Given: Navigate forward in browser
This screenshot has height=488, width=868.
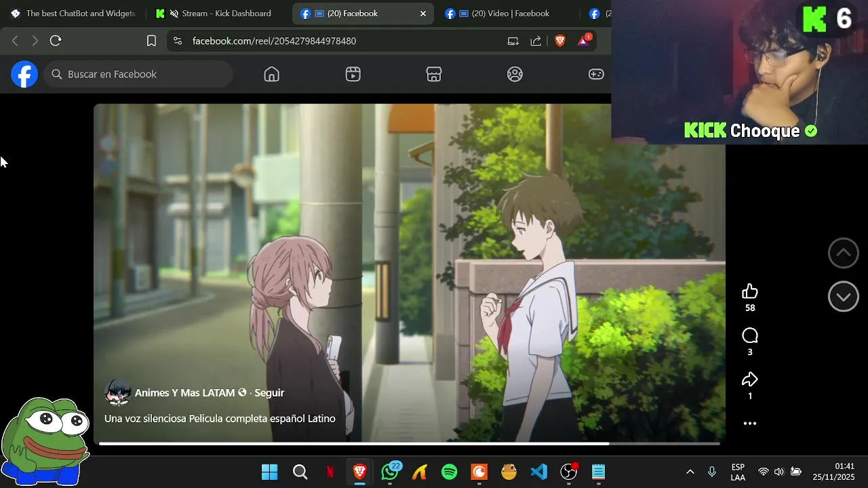Looking at the screenshot, I should pyautogui.click(x=35, y=41).
